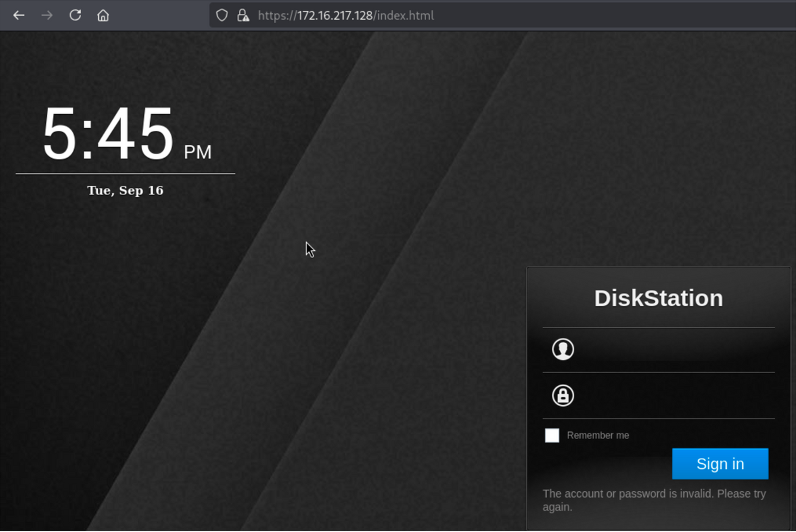
Task: Click the user avatar icon
Action: [563, 349]
